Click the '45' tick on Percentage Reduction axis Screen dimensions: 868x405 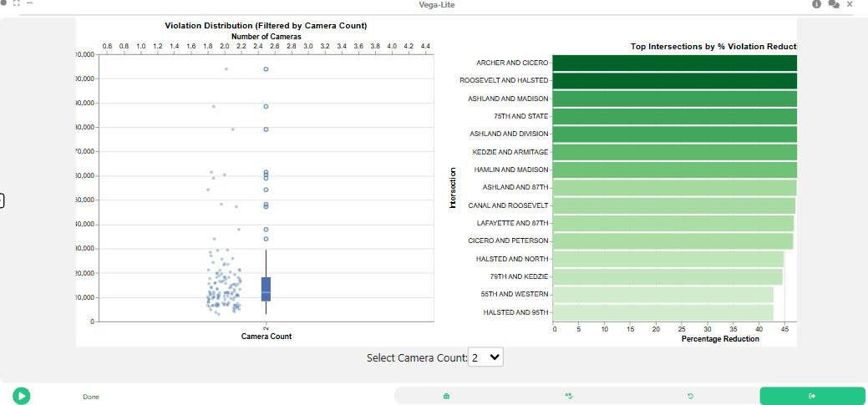(784, 329)
